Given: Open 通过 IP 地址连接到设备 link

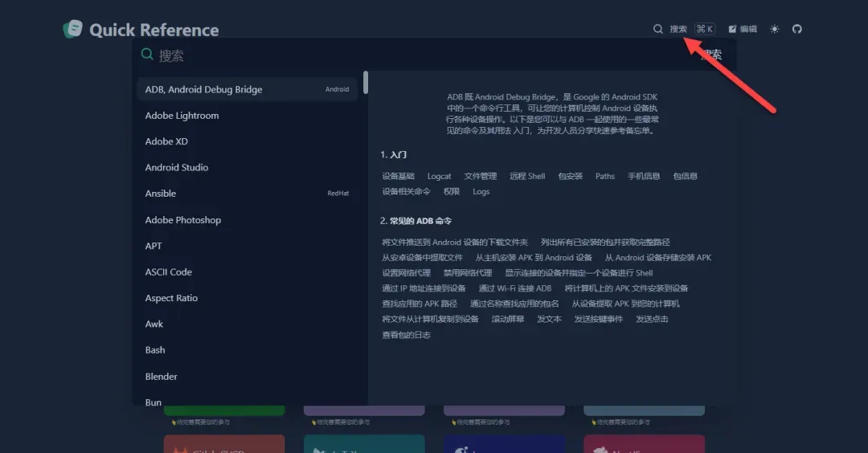Looking at the screenshot, I should click(424, 288).
